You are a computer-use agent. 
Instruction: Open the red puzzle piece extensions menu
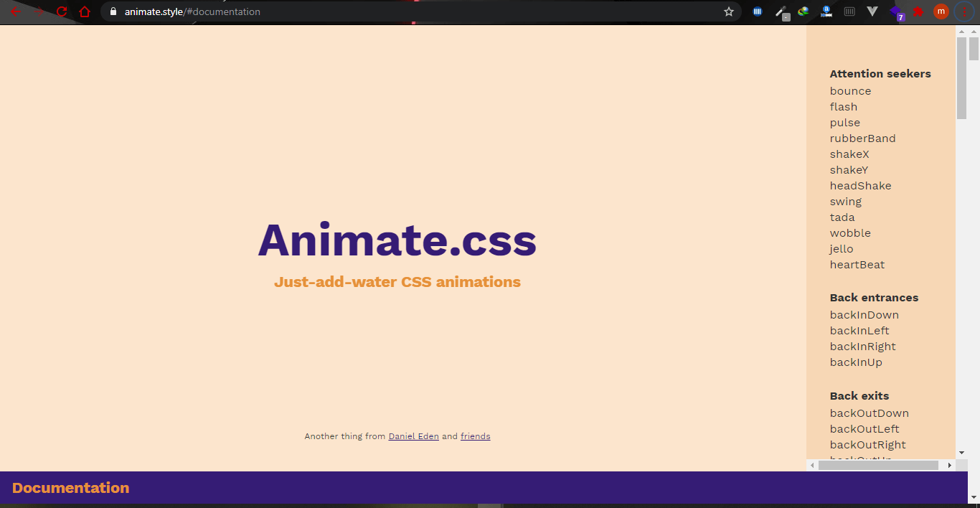coord(918,11)
